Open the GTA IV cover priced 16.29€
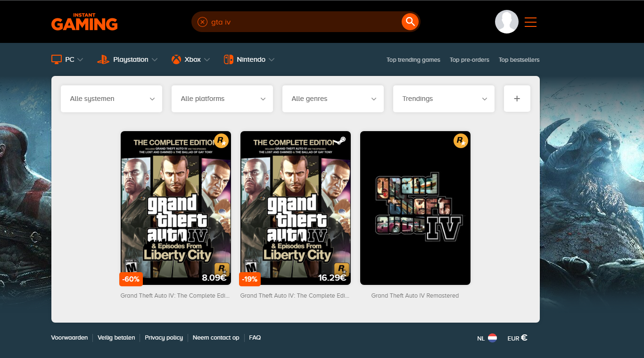The image size is (644, 358). (296, 208)
